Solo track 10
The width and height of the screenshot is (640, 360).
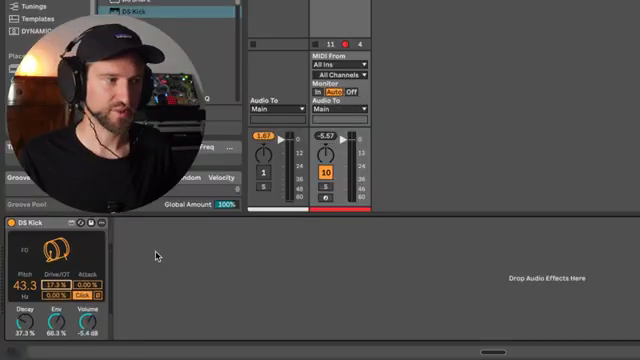(x=326, y=187)
